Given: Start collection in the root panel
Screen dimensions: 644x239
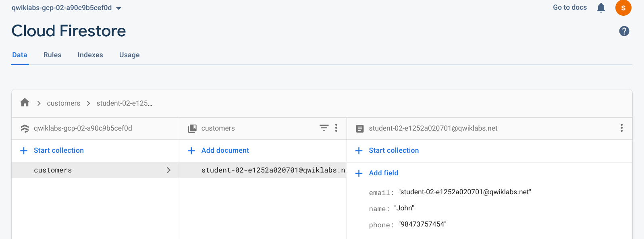Looking at the screenshot, I should [59, 150].
